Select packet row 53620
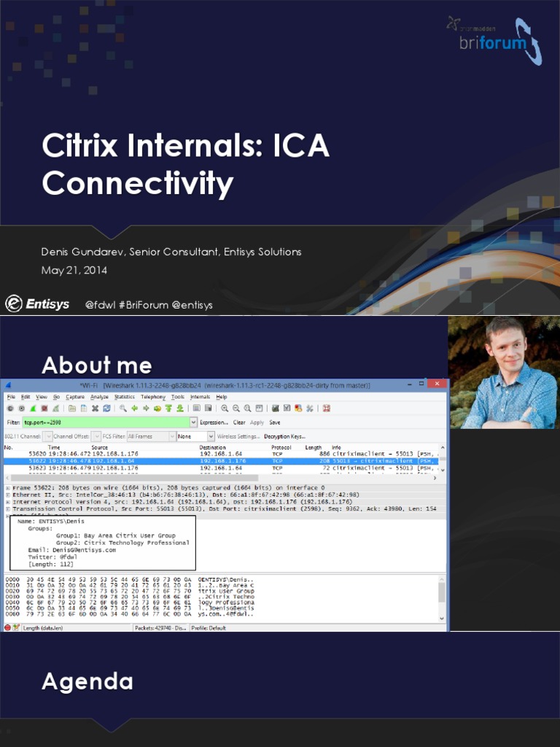 click(x=222, y=454)
